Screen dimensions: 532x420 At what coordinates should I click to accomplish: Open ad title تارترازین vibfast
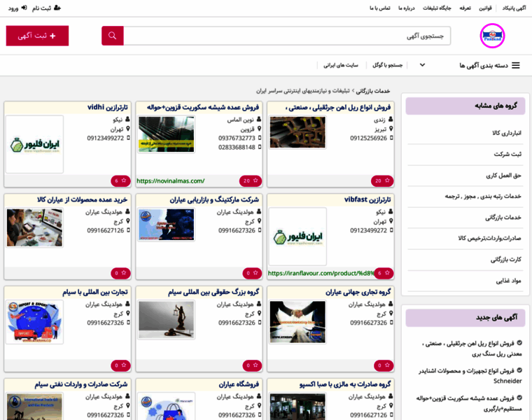[367, 199]
